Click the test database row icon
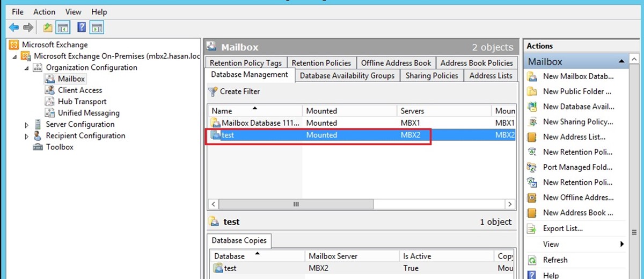The image size is (644, 279). click(216, 135)
